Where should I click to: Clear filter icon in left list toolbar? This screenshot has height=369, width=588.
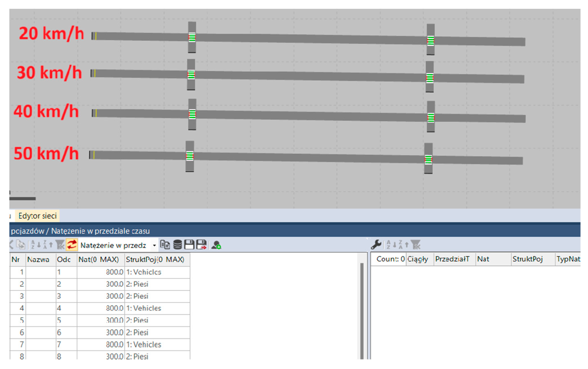point(60,245)
